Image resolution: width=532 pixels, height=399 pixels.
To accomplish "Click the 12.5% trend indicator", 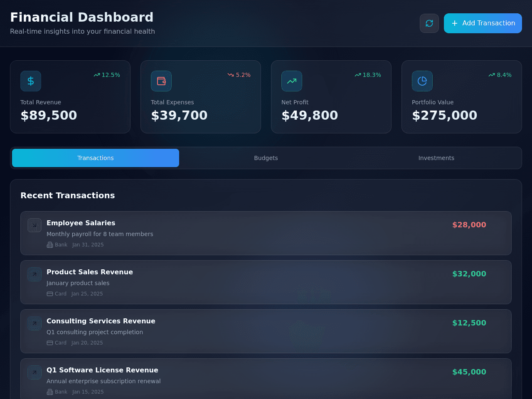I will click(107, 75).
